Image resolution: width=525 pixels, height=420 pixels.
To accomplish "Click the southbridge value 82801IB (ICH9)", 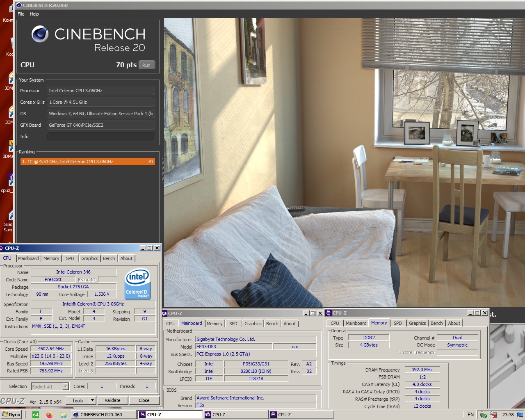I will pyautogui.click(x=256, y=371).
